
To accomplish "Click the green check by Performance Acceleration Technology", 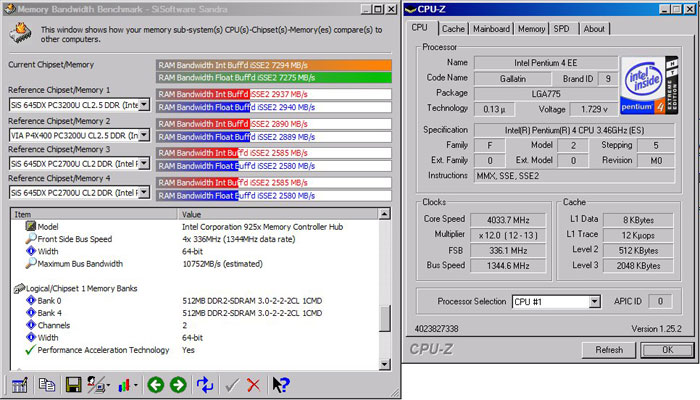I will (x=30, y=350).
